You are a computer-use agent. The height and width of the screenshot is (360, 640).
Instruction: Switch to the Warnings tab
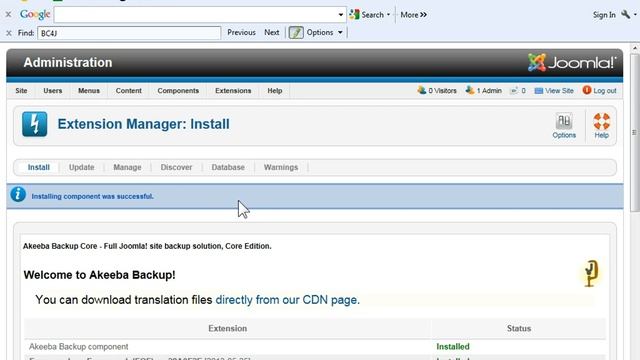(281, 167)
